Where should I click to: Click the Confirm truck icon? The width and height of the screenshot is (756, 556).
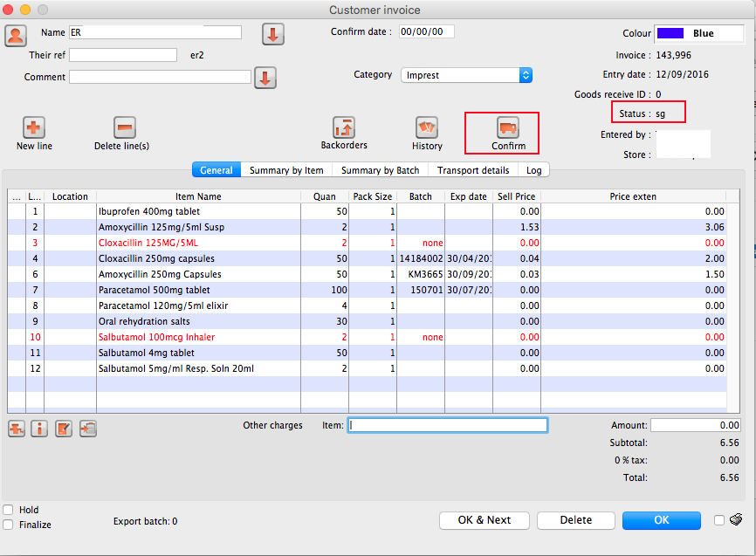pos(507,127)
